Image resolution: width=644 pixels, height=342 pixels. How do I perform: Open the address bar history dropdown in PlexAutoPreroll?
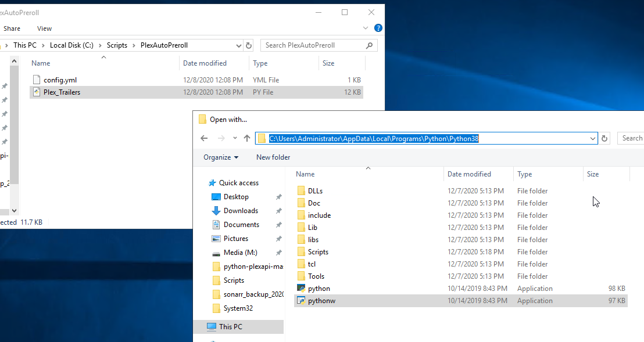click(x=239, y=45)
